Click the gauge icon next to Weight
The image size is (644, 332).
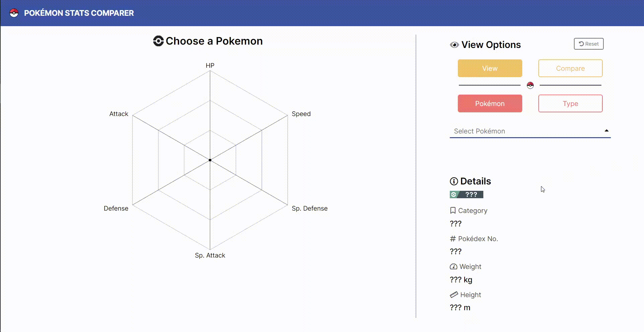click(453, 266)
